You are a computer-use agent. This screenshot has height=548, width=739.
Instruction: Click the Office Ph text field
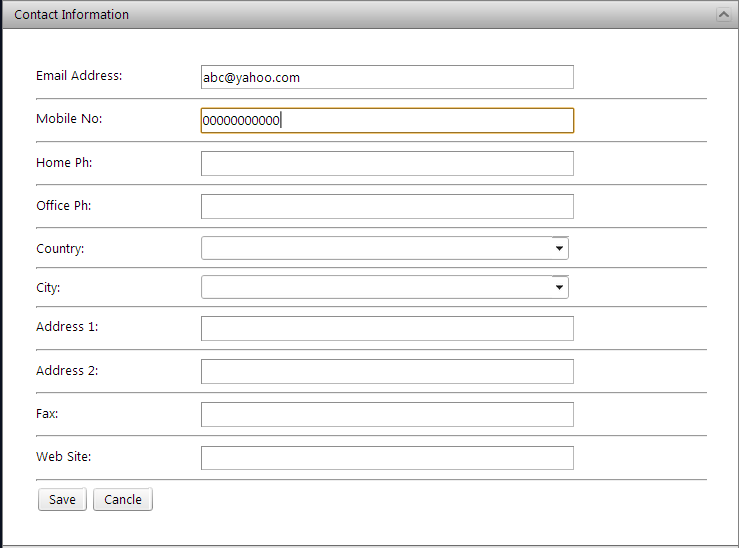387,207
